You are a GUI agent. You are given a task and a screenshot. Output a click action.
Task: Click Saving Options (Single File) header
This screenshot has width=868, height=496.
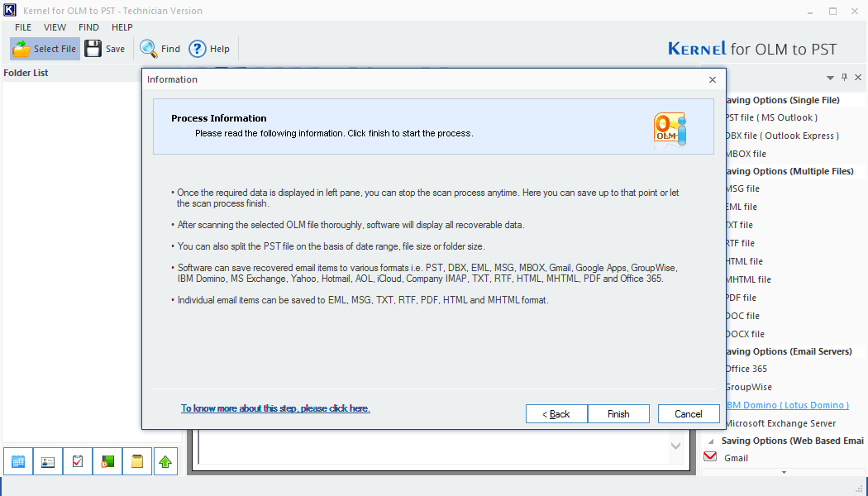tap(783, 100)
